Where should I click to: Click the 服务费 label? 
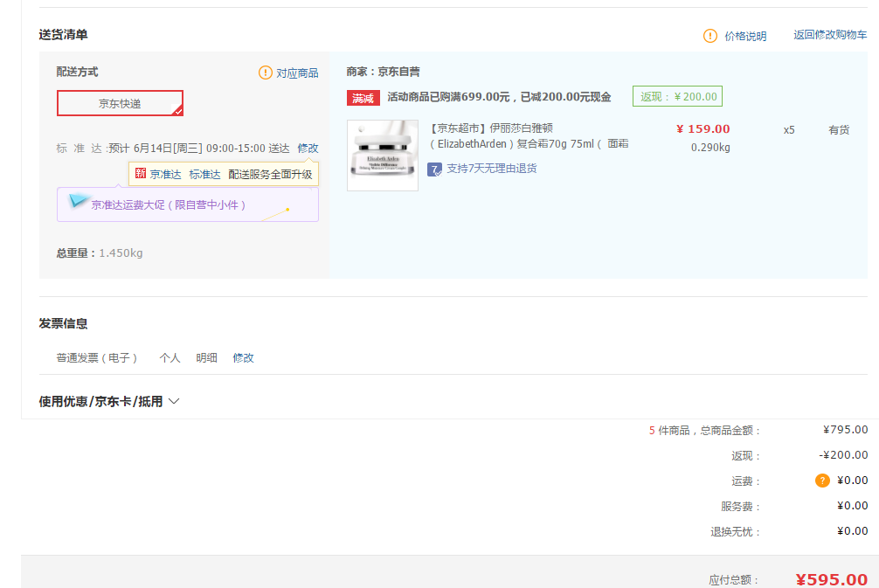click(x=741, y=506)
